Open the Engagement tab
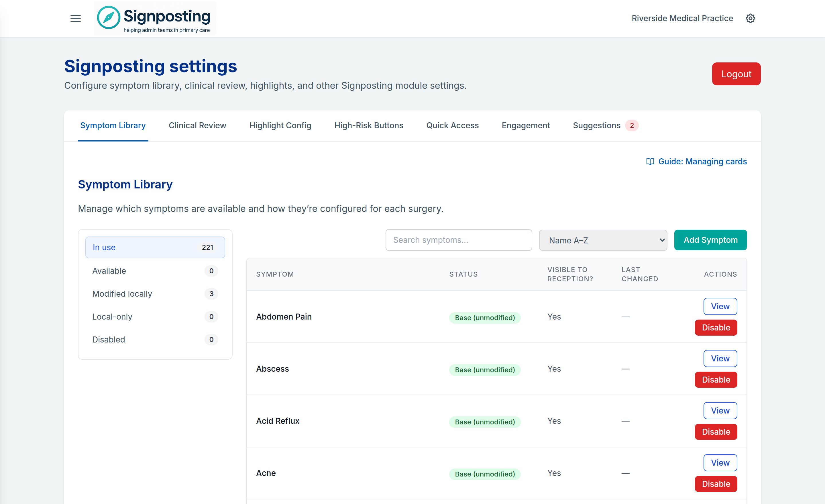 coord(526,125)
